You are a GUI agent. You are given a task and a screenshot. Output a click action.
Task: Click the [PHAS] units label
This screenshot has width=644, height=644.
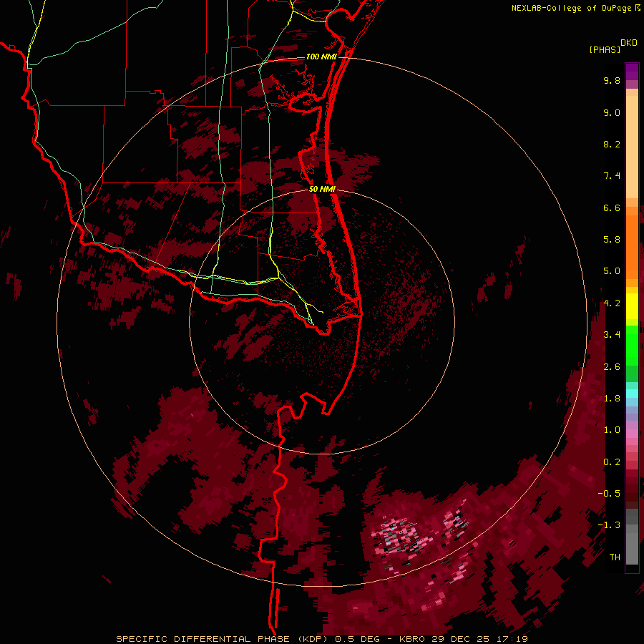click(x=605, y=49)
